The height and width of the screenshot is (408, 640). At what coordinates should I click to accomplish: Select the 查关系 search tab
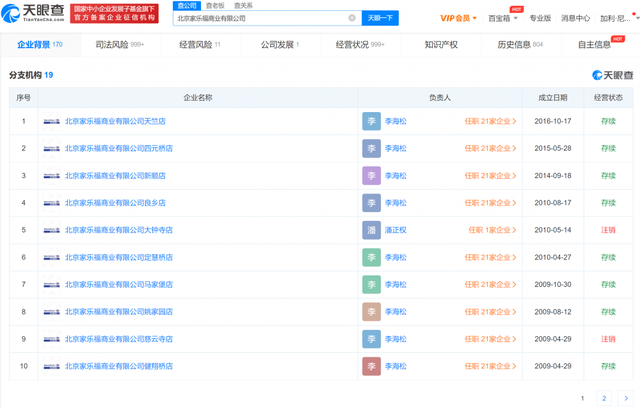[x=243, y=5]
